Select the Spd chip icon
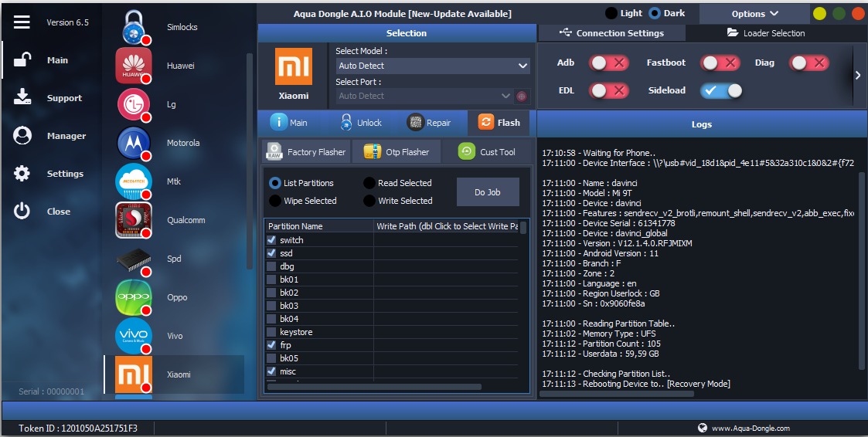This screenshot has width=868, height=437. click(x=134, y=259)
